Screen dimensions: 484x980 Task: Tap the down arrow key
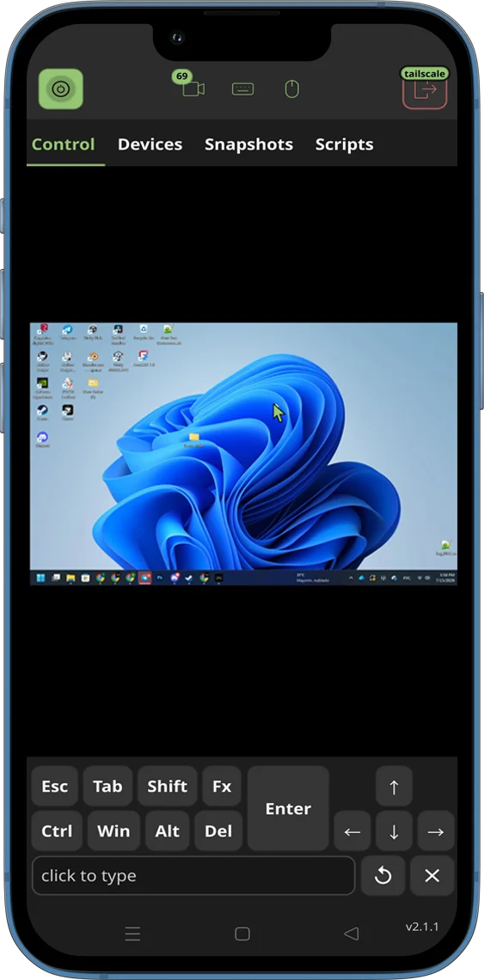(x=394, y=831)
